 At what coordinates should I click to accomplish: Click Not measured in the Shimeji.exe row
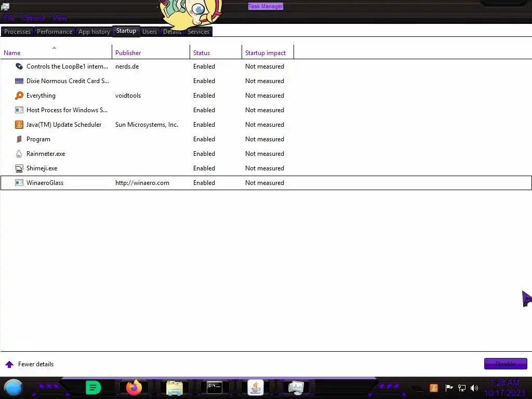264,168
